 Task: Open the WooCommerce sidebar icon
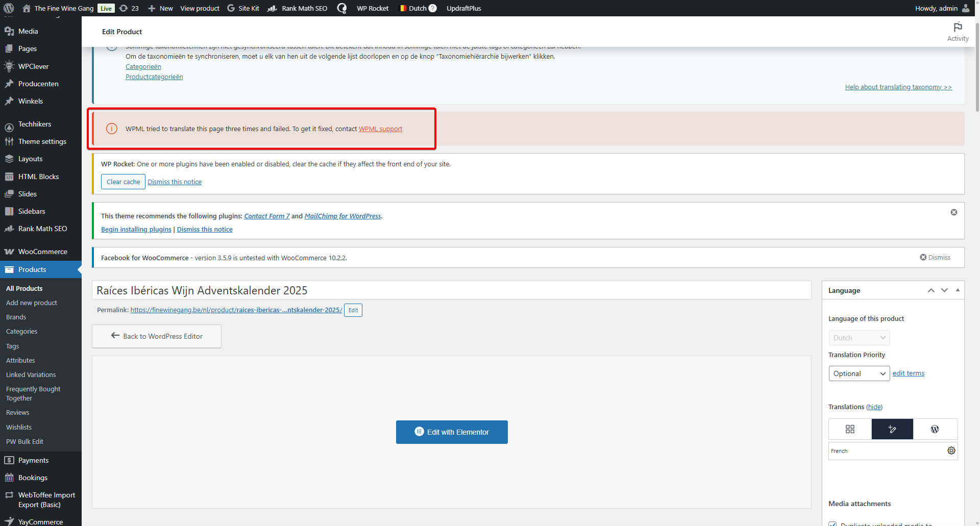(x=9, y=252)
